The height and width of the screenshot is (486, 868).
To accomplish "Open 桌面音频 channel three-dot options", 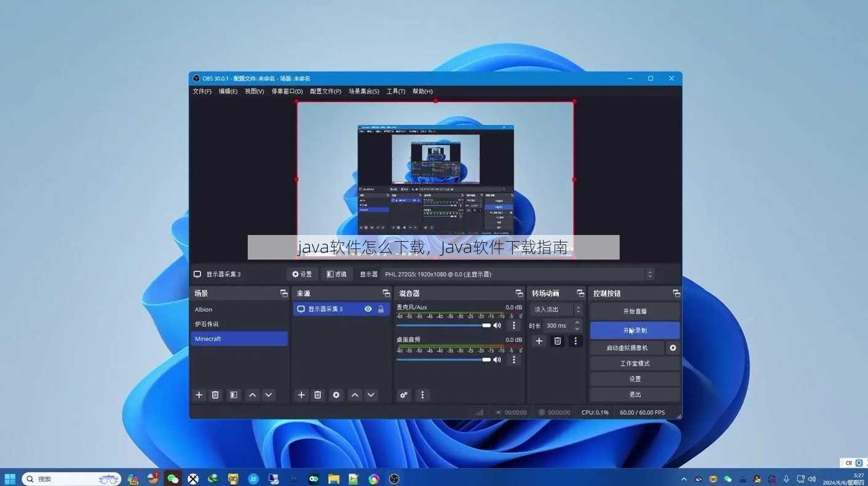I will (515, 359).
